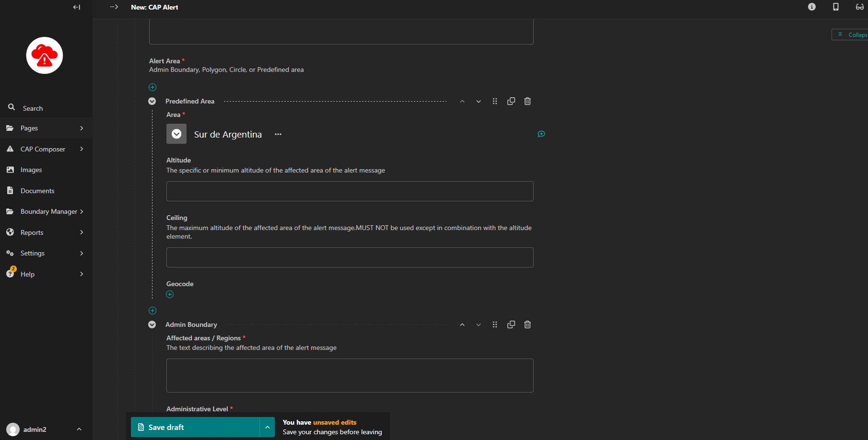Open the Help menu

tap(46, 274)
